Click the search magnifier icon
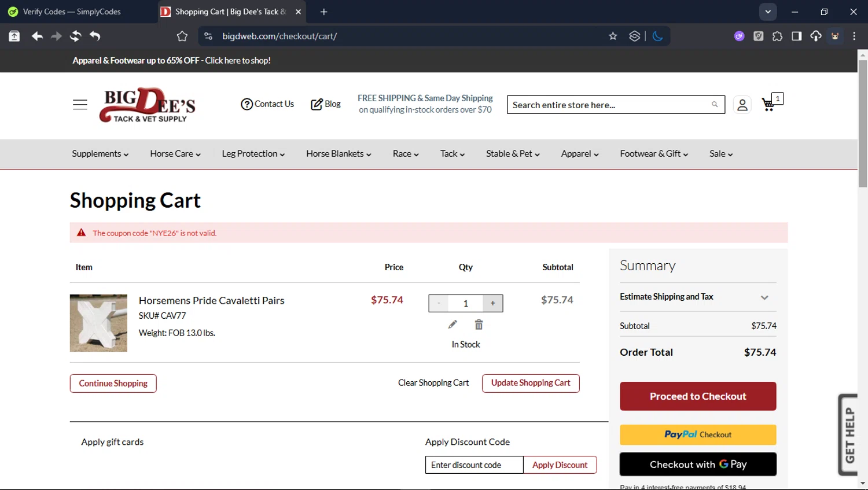 click(715, 105)
